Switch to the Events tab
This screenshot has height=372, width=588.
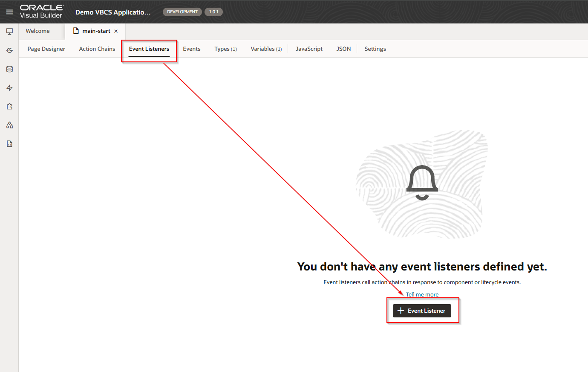[x=191, y=49]
